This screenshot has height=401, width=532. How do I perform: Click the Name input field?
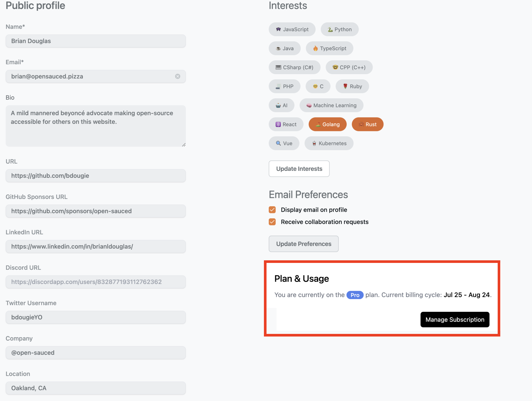point(95,41)
